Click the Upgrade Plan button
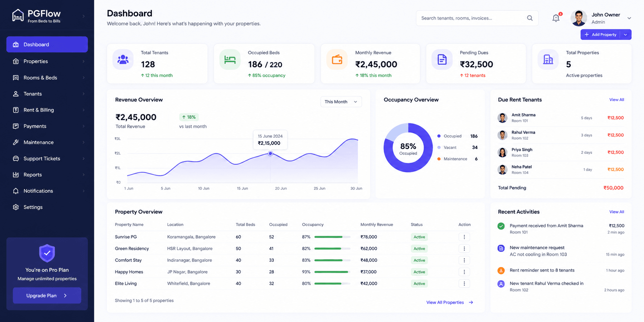Viewport: 644px width, 322px height. coord(47,295)
